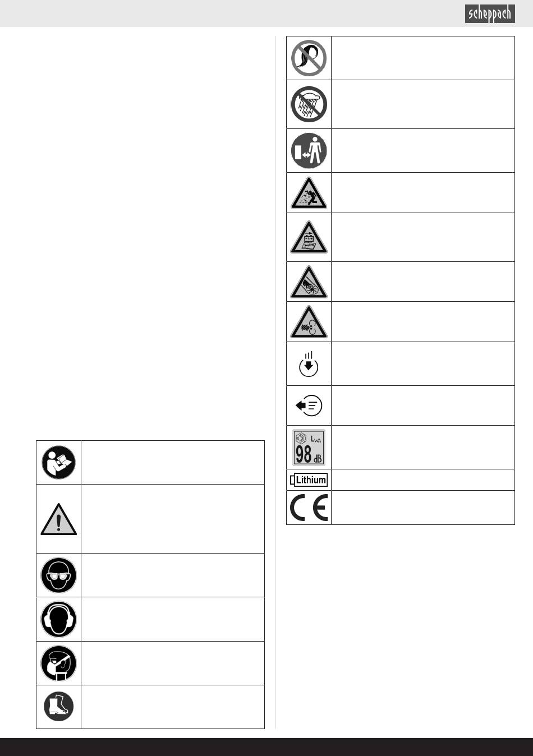The height and width of the screenshot is (756, 533).
Task: Select the CE conformity mark
Action: [x=309, y=508]
